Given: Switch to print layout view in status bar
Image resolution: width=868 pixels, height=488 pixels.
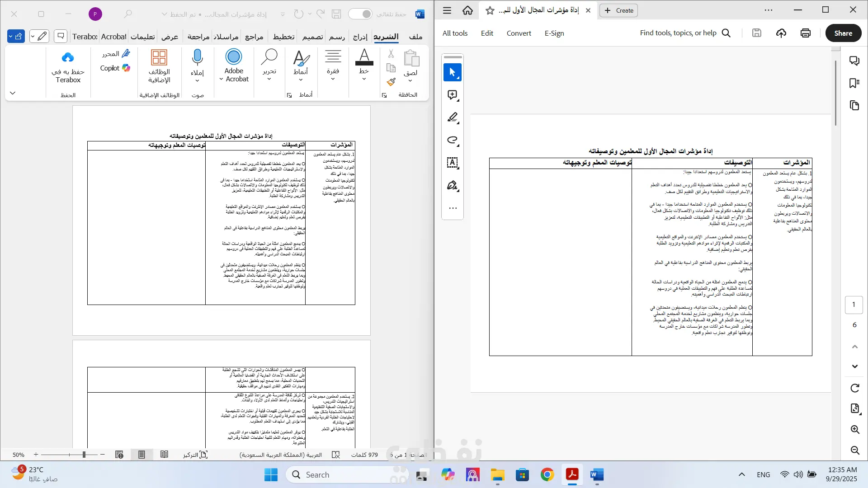Looking at the screenshot, I should [142, 455].
